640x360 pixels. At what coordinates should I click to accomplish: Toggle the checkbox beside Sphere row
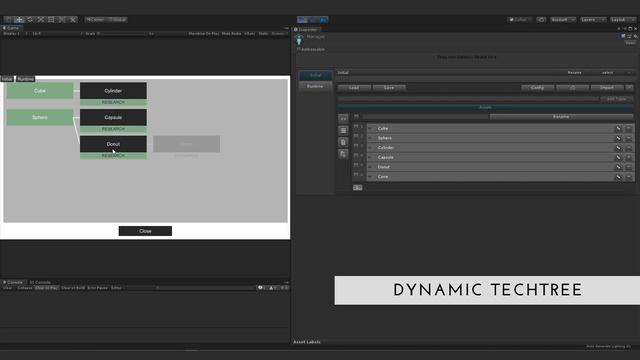click(x=356, y=136)
